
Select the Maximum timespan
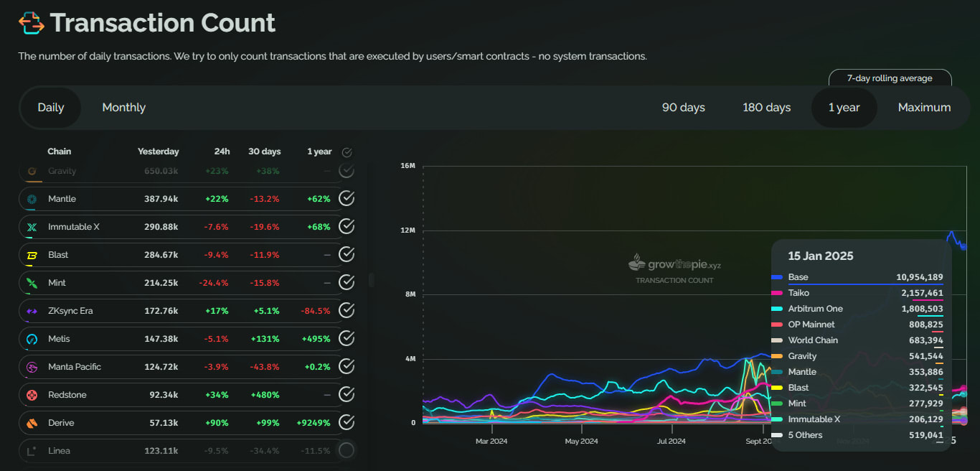[924, 108]
